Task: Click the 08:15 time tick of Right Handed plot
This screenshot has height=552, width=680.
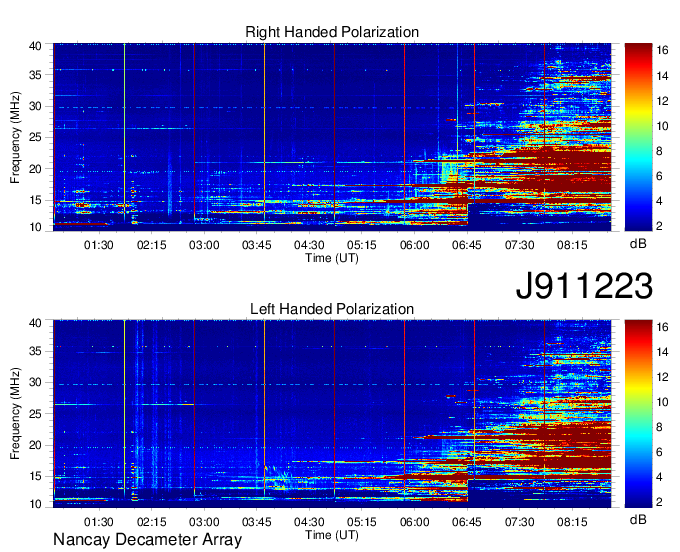Action: click(572, 245)
